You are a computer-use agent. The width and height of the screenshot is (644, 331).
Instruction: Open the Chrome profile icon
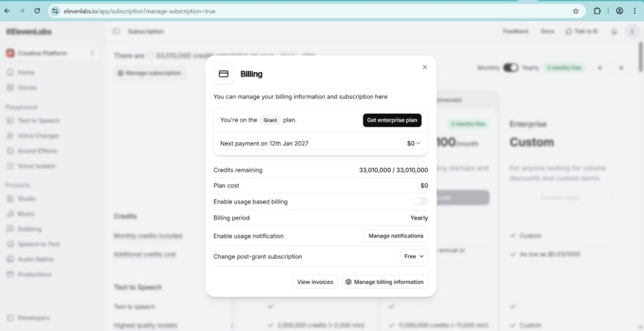click(619, 11)
